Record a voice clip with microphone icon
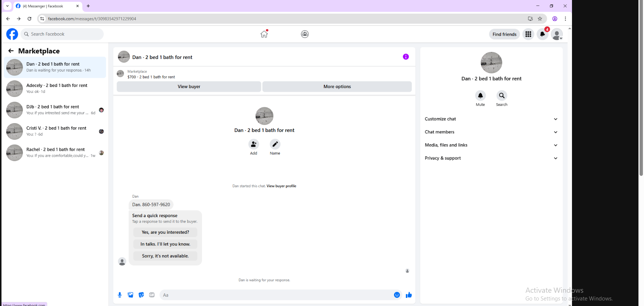Viewport: 644px width, 306px height. pyautogui.click(x=120, y=295)
